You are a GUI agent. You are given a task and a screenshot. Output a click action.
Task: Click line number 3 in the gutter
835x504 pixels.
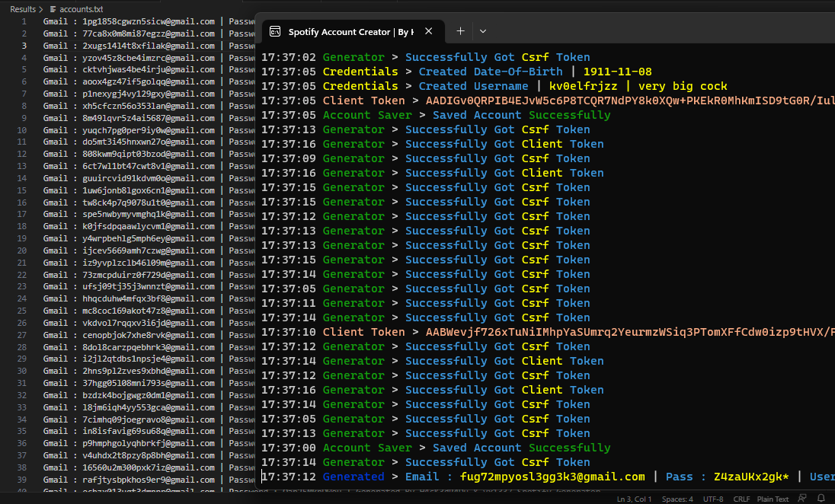tap(23, 46)
